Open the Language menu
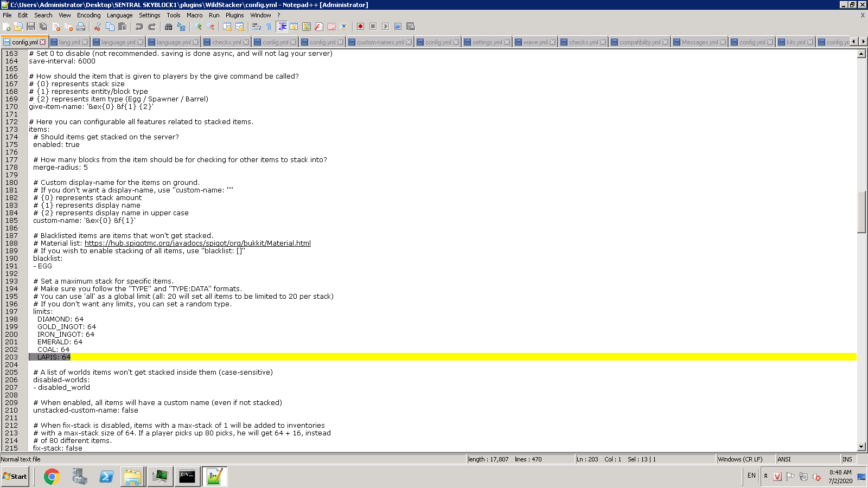 pos(119,15)
